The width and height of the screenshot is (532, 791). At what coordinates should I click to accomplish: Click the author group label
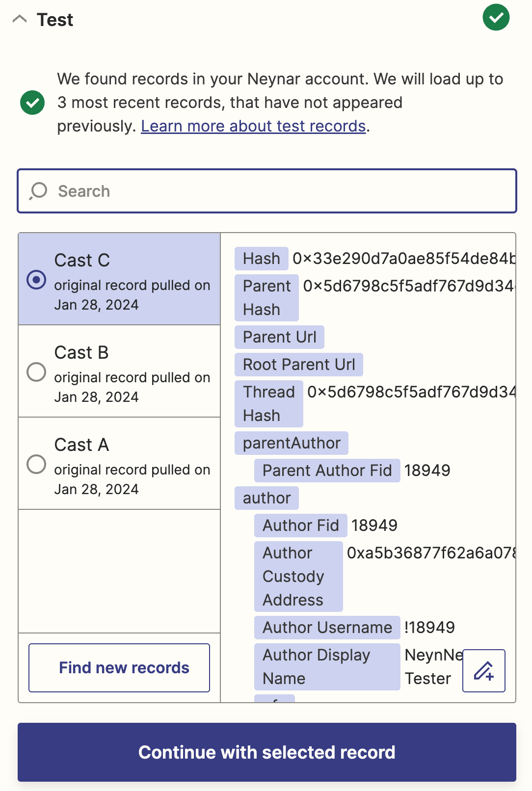point(266,498)
